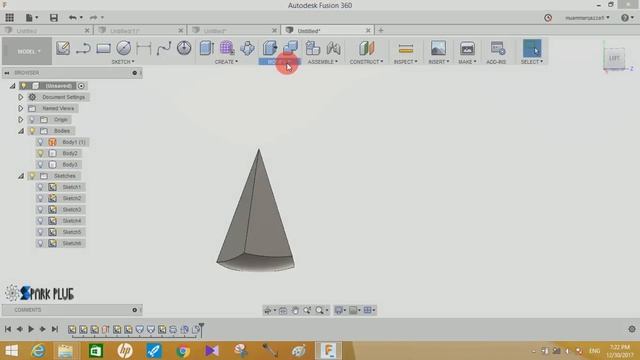Click the Offset Plane construct icon
This screenshot has height=360, width=640.
[x=367, y=48]
